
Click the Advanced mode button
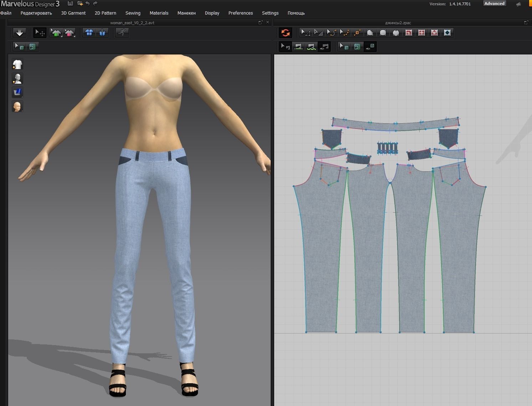[494, 4]
